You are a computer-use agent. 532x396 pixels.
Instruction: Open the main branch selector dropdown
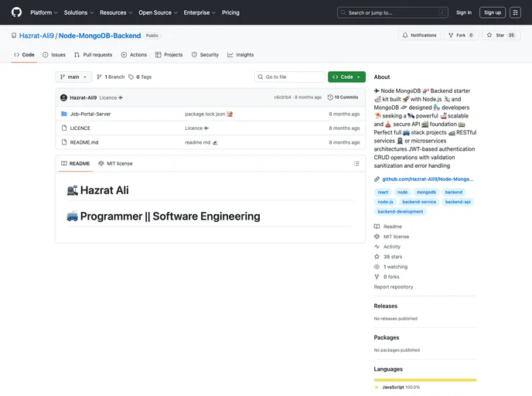[x=73, y=77]
